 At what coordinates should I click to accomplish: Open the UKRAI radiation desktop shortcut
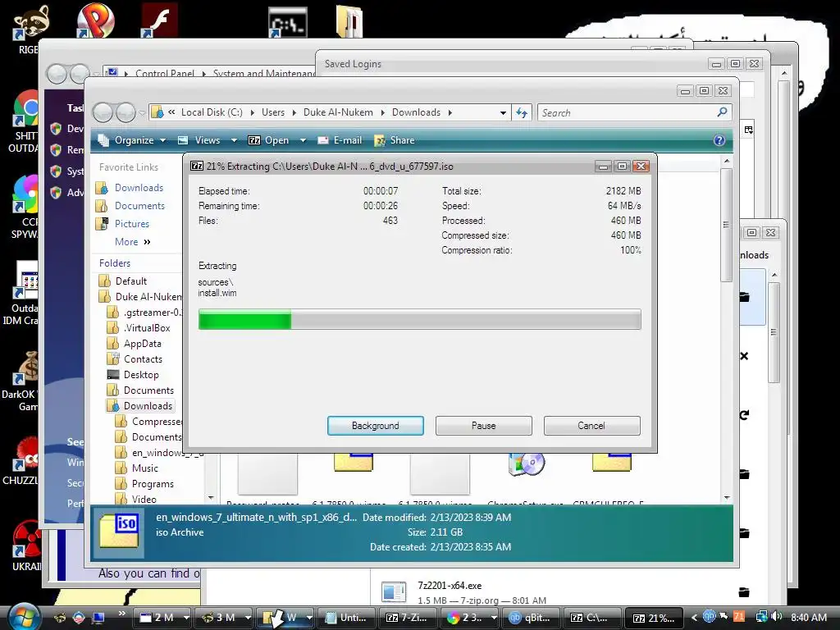click(x=25, y=546)
